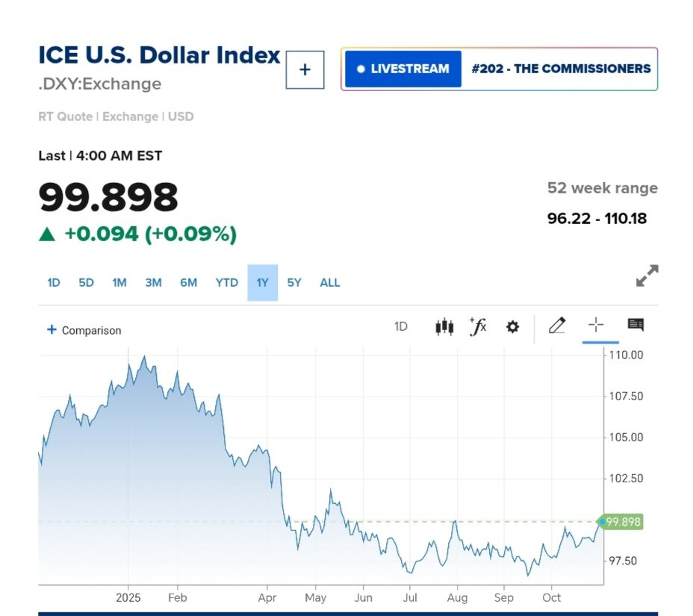This screenshot has width=693, height=616.
Task: Choose the 6M time range
Action: (188, 282)
